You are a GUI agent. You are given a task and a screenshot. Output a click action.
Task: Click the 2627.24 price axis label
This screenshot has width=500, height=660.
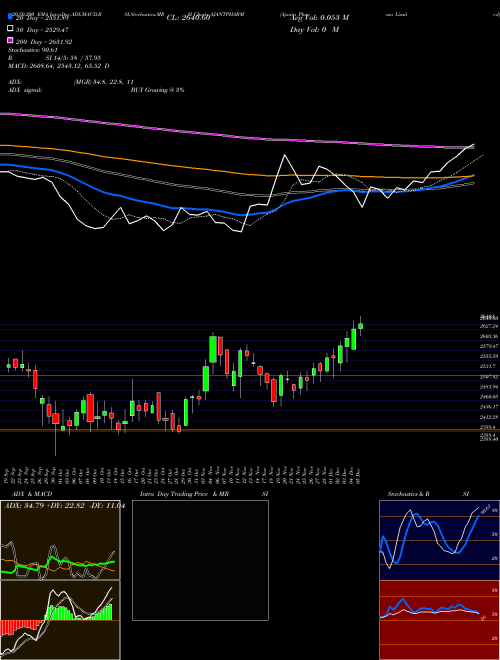click(x=489, y=326)
